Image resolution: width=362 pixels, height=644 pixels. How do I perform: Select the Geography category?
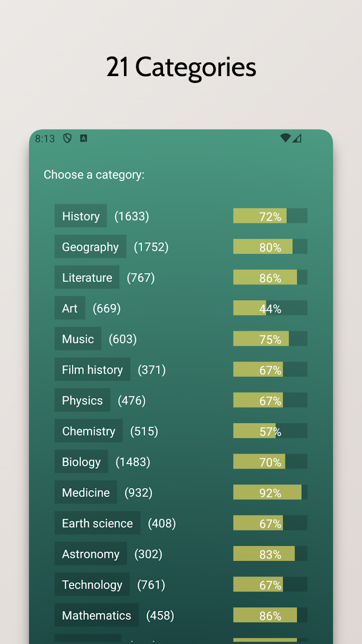pos(90,247)
